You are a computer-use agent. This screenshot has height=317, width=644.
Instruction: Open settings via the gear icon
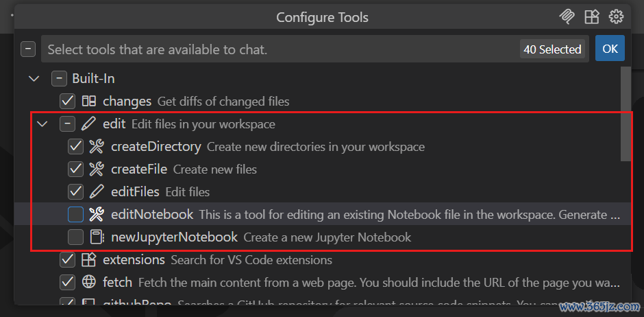coord(616,17)
